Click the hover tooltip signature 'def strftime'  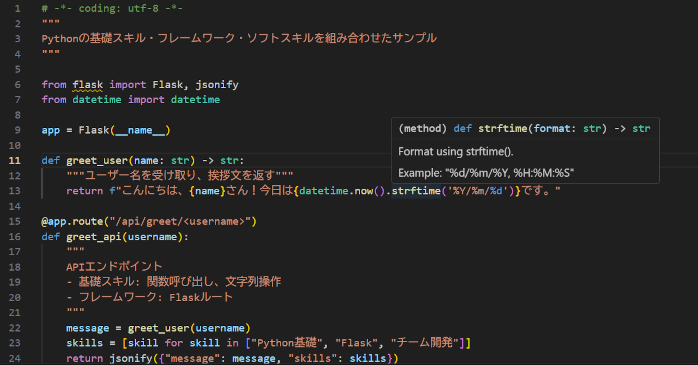[491, 129]
